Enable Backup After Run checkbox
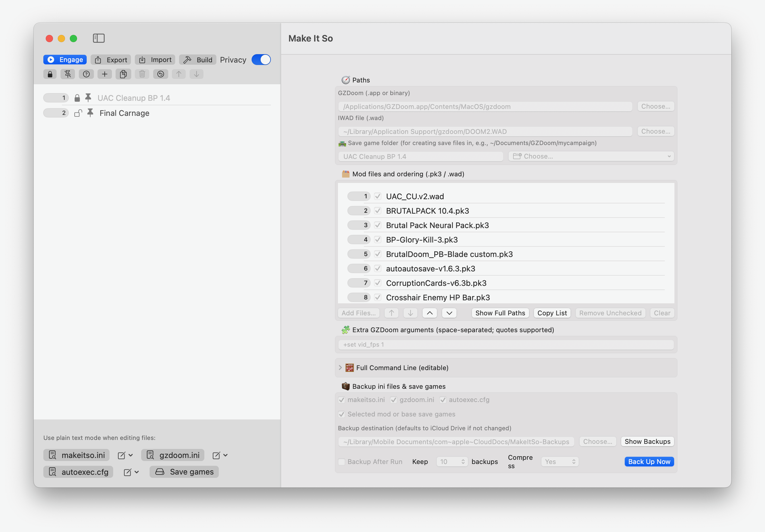The height and width of the screenshot is (532, 765). coord(342,462)
